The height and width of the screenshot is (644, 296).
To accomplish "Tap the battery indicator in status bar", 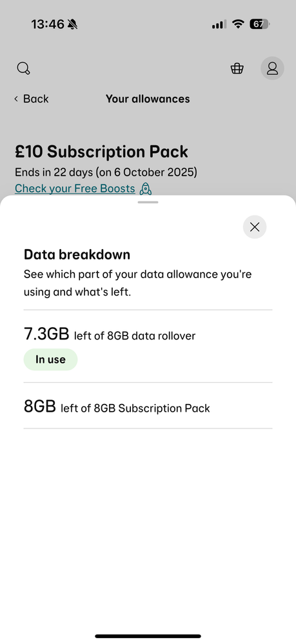I will pyautogui.click(x=259, y=25).
